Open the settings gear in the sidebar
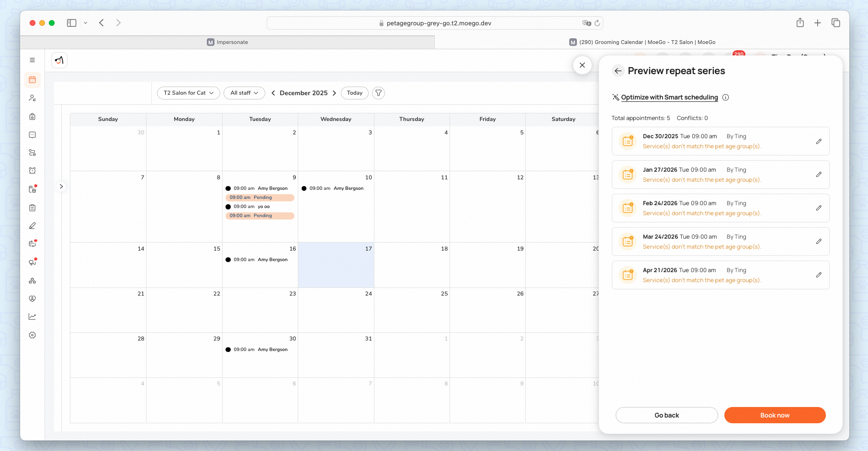The width and height of the screenshot is (868, 451). (32, 335)
